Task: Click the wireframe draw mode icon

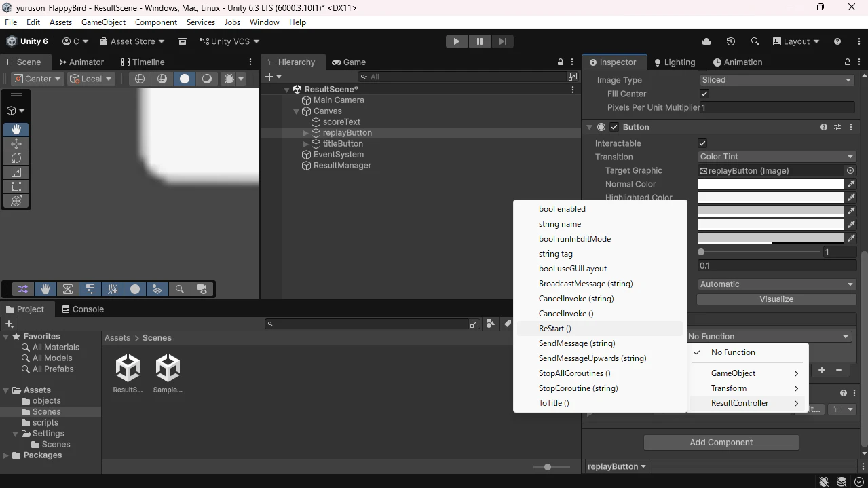Action: (x=140, y=79)
